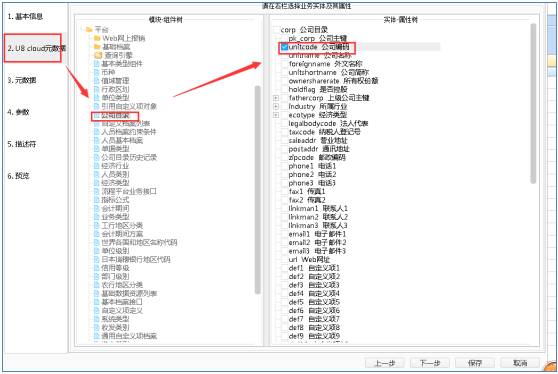Viewport: 558px width, 374px height.
Task: Click the document icon beside 基本类型组件
Action: point(96,64)
